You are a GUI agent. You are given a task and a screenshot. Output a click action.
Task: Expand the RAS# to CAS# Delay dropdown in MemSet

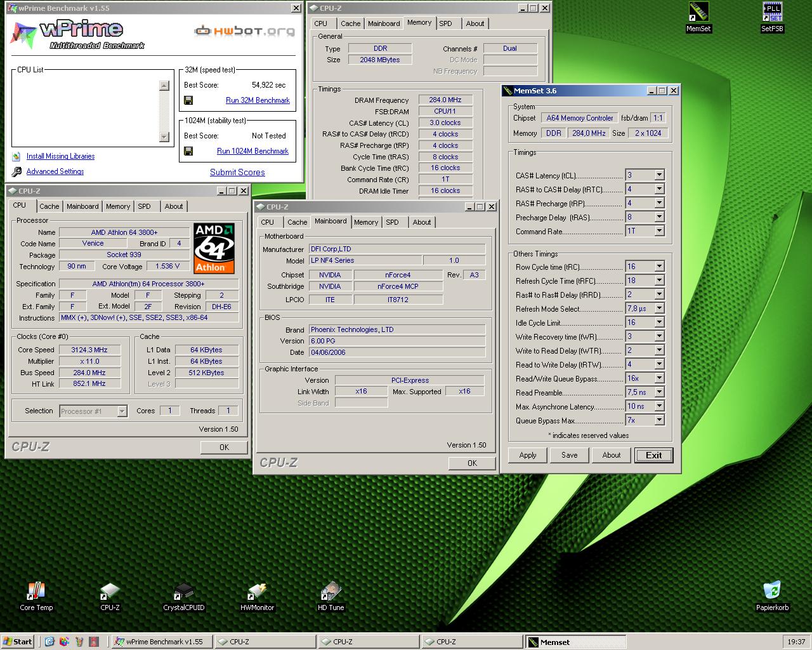(659, 189)
